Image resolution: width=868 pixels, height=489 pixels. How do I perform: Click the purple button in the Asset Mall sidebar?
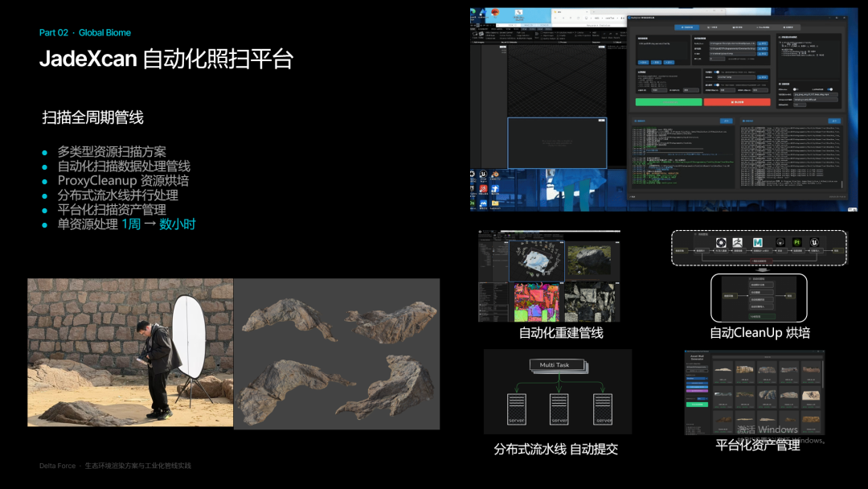coord(697,390)
